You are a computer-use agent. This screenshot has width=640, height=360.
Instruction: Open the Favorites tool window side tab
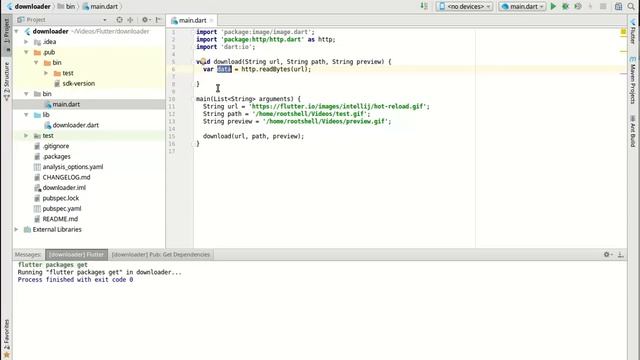tap(7, 338)
